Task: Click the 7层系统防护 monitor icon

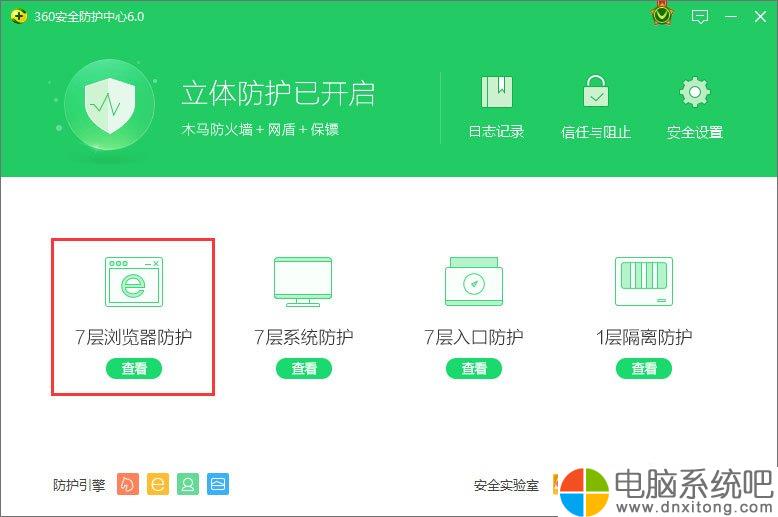Action: coord(303,281)
